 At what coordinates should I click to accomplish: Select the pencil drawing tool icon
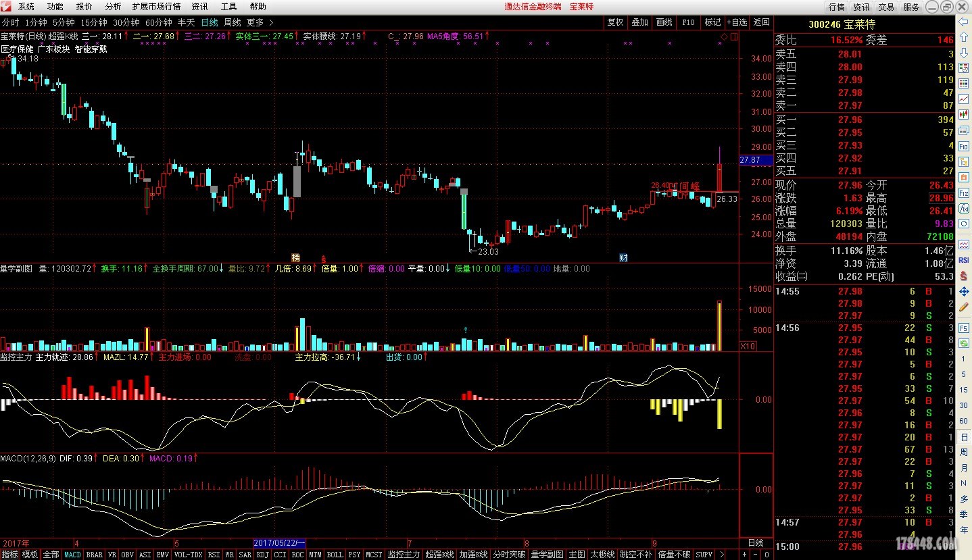point(964,306)
